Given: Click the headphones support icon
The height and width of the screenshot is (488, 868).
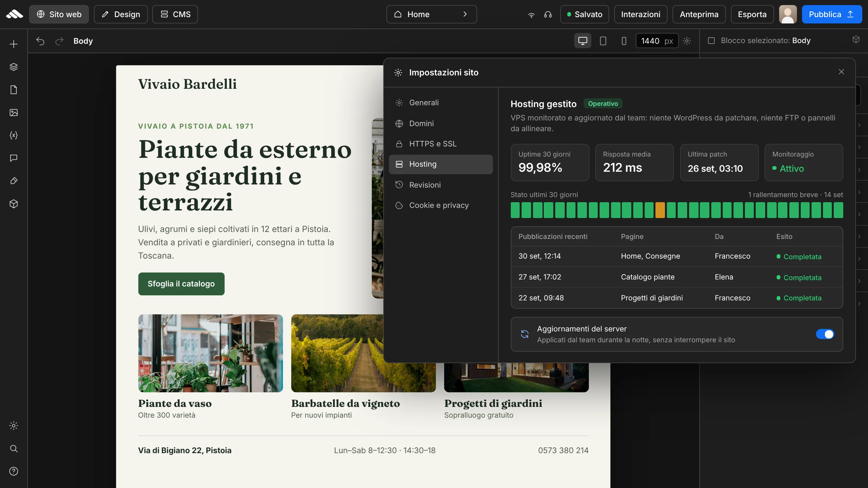Looking at the screenshot, I should click(x=548, y=15).
